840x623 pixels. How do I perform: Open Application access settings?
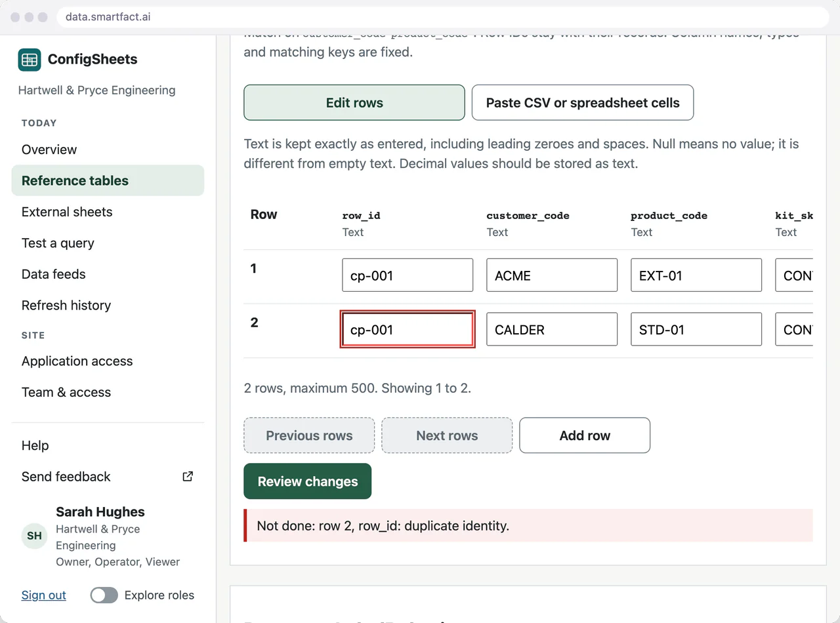pyautogui.click(x=108, y=361)
